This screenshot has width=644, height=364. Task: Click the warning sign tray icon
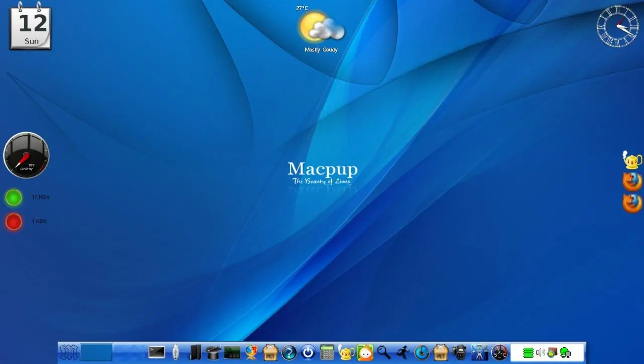point(552,353)
